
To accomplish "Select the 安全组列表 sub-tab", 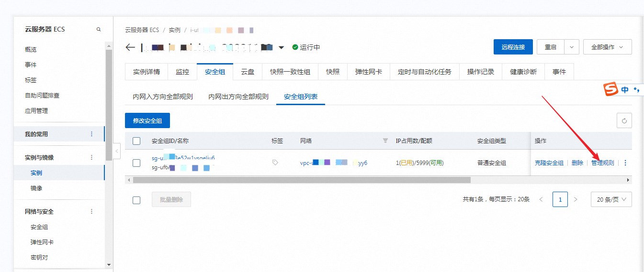I will tap(301, 97).
